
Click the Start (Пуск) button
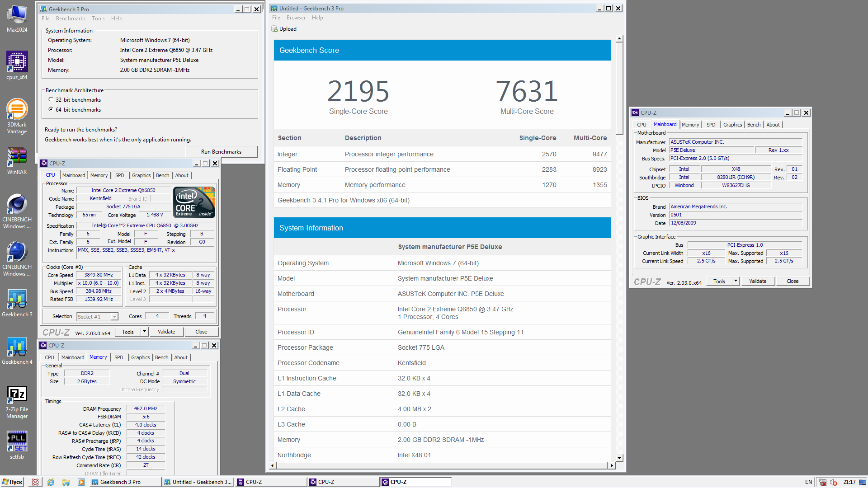13,482
